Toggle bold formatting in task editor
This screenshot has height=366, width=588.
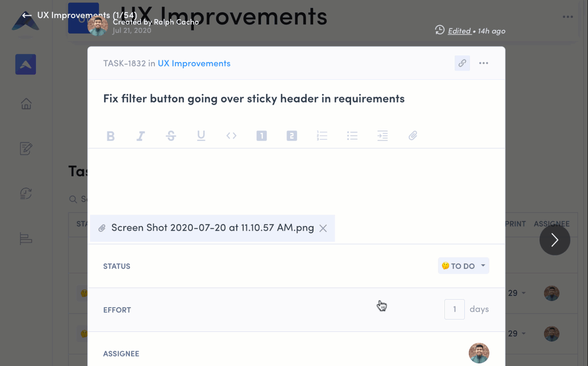tap(111, 136)
